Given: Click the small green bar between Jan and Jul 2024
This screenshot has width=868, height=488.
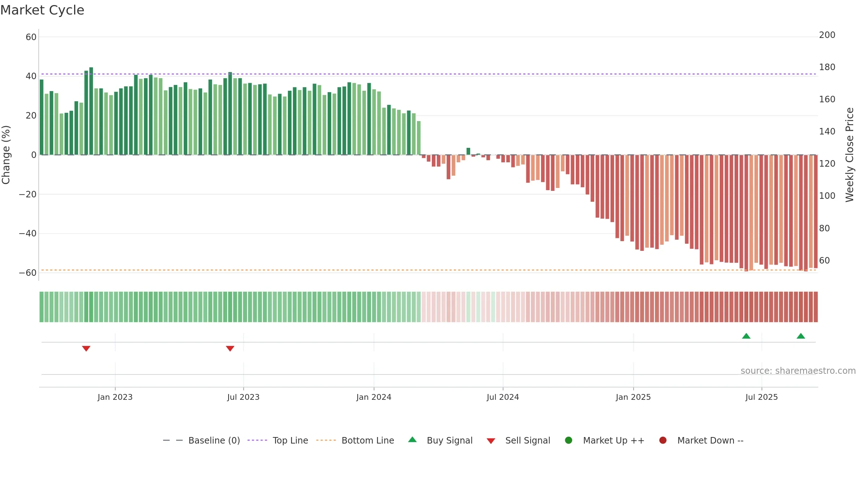Looking at the screenshot, I should click(468, 151).
